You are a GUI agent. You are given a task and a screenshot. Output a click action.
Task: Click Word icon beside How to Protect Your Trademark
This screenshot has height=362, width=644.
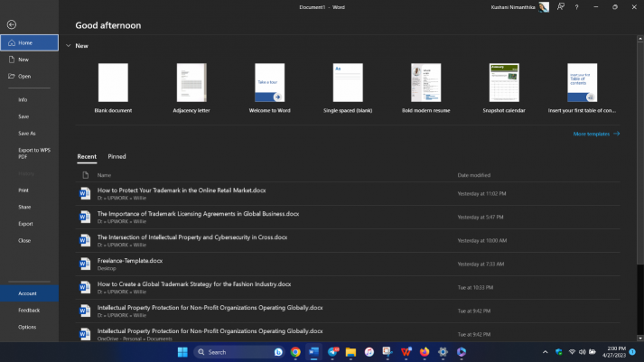[x=85, y=194]
